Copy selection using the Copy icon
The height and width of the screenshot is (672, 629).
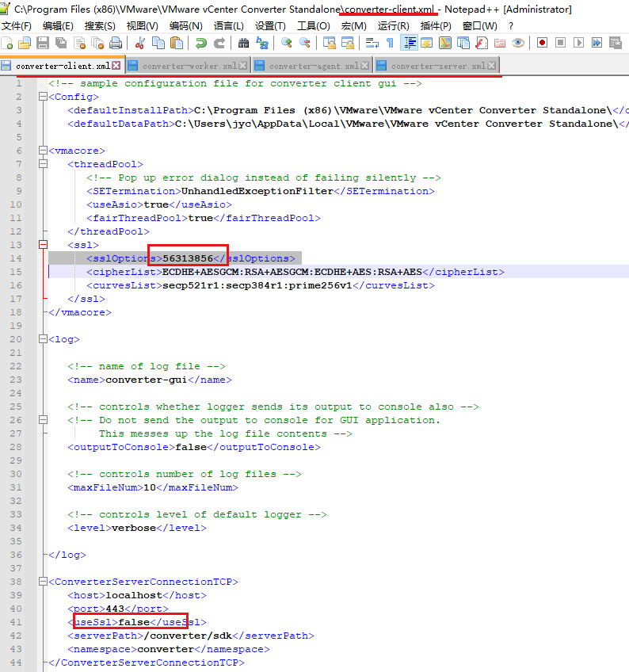point(158,43)
